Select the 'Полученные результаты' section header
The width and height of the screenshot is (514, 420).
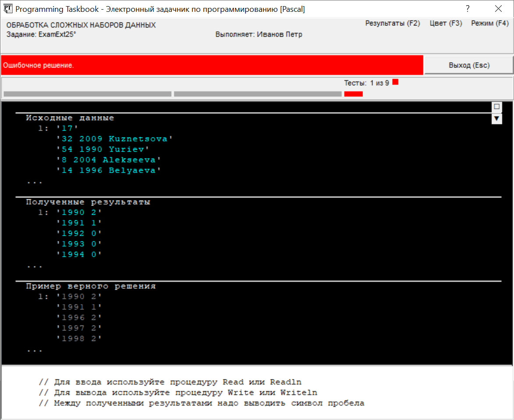(x=88, y=202)
